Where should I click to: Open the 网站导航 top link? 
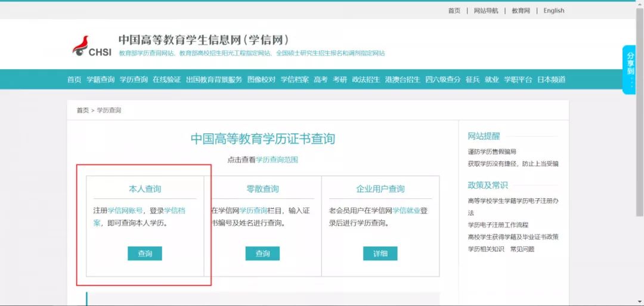tap(486, 11)
